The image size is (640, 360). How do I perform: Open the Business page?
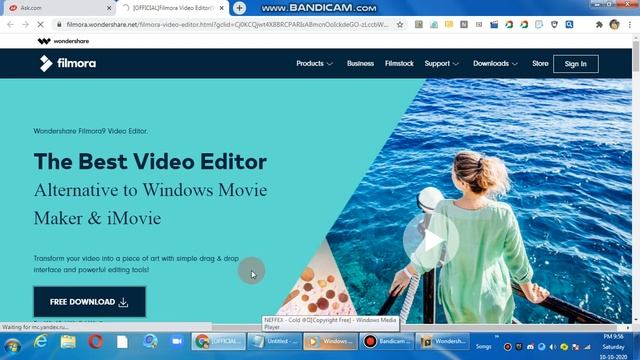click(360, 64)
